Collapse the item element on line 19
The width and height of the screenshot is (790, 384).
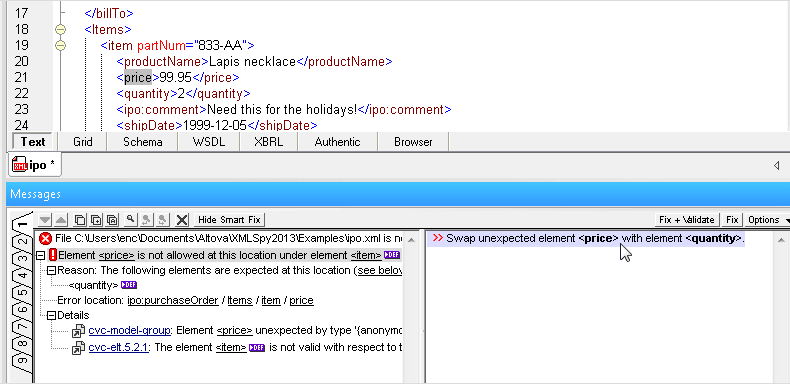60,45
